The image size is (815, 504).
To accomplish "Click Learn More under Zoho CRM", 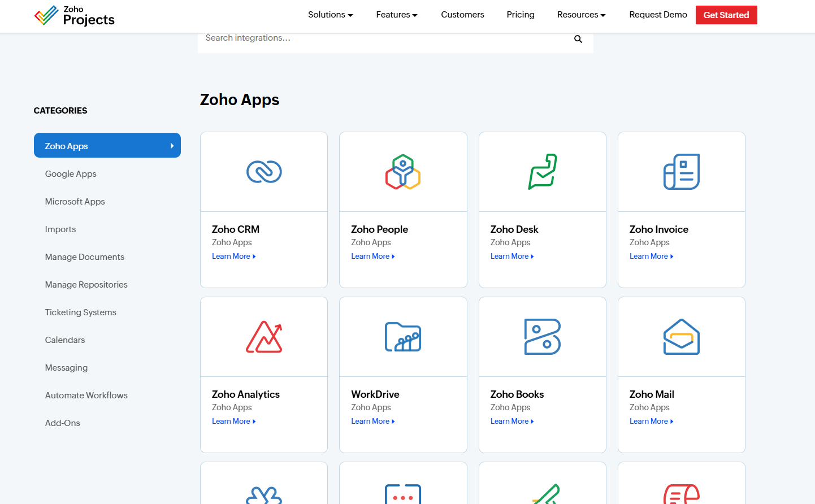I will [234, 257].
